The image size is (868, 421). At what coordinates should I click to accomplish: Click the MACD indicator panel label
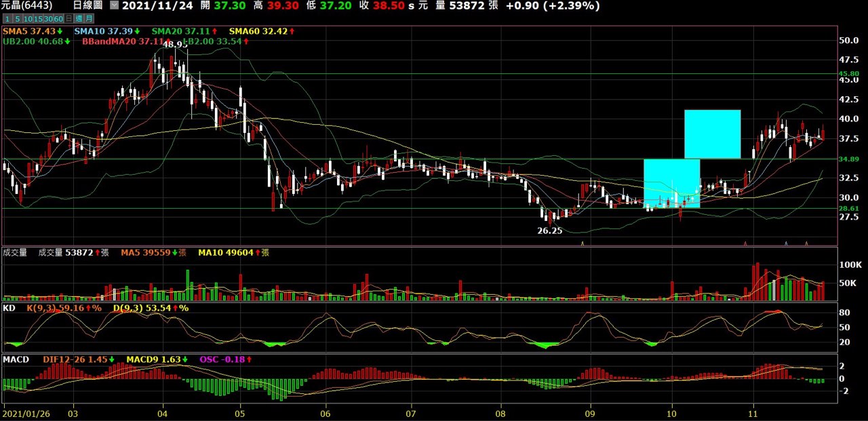(16, 359)
